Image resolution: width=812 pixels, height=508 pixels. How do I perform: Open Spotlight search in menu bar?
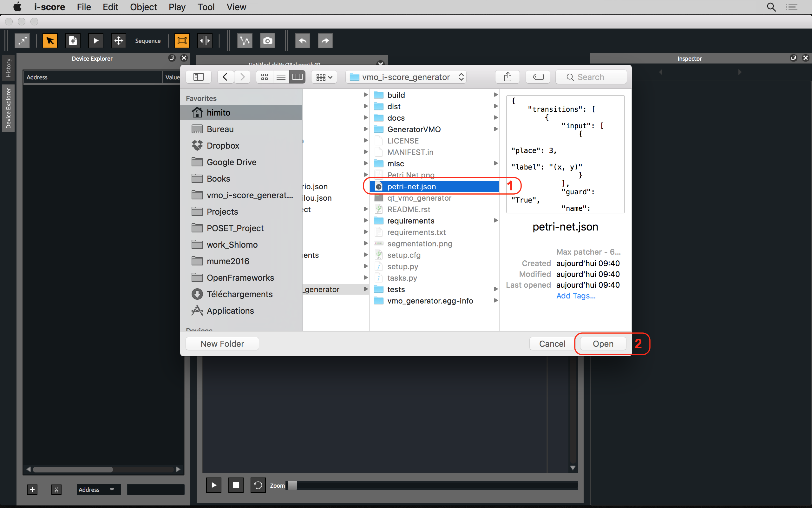point(771,7)
